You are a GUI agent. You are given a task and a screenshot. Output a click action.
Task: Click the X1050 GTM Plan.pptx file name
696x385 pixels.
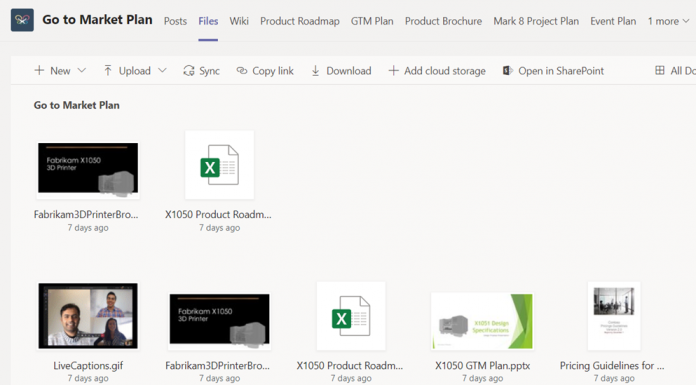pyautogui.click(x=482, y=365)
